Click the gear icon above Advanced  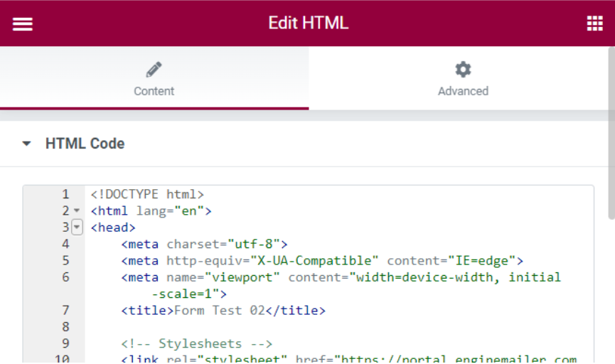(463, 70)
